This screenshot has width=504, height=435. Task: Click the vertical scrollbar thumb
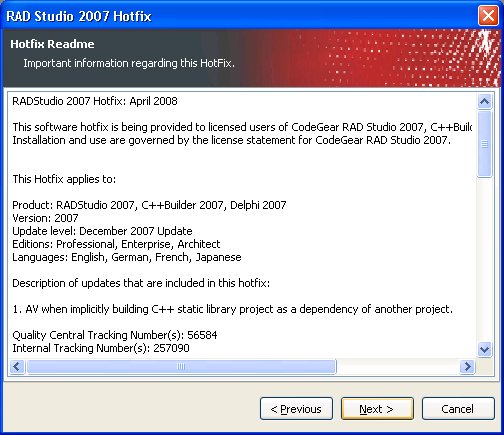pyautogui.click(x=484, y=144)
